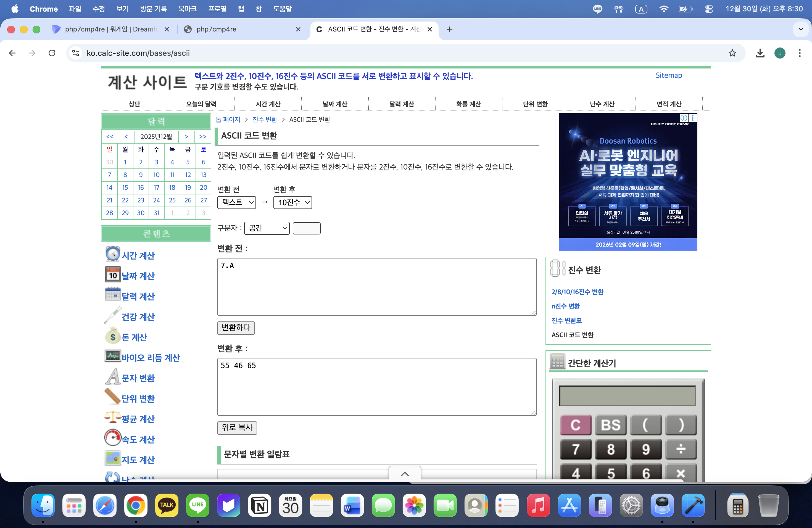Click the custom separator text field
The height and width of the screenshot is (528, 812).
306,228
